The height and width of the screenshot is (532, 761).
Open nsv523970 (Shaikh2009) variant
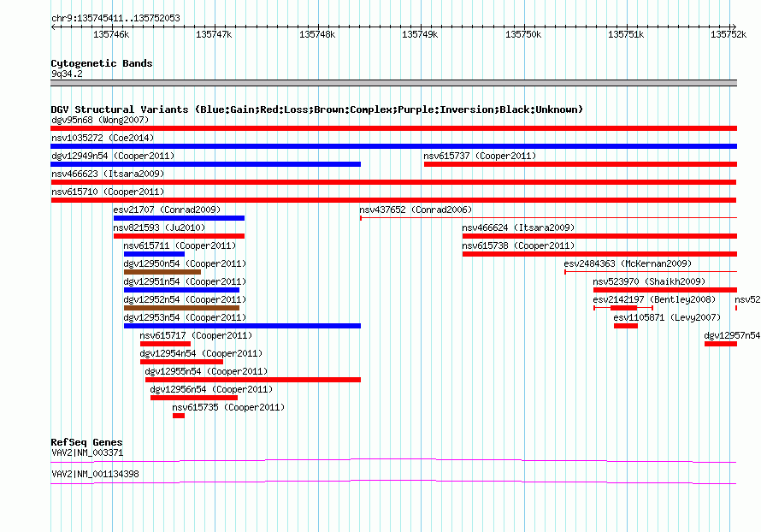pyautogui.click(x=649, y=281)
